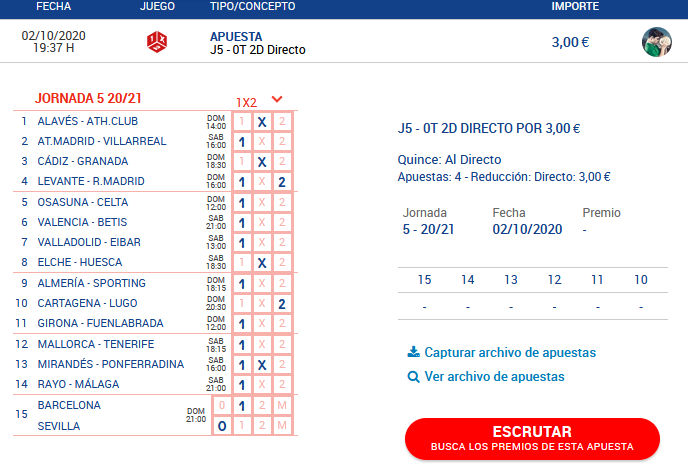Toggle 1 for Rayo - Málaga

(x=242, y=385)
